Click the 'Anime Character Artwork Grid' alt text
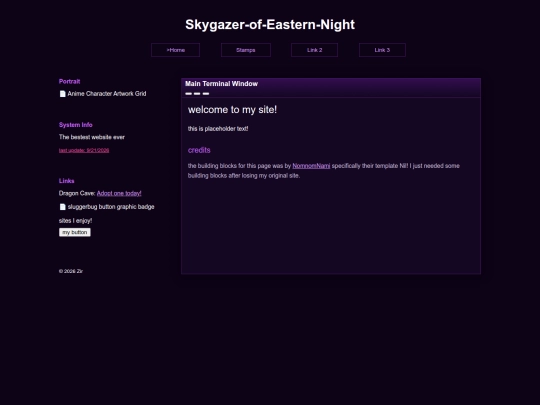 tap(107, 94)
